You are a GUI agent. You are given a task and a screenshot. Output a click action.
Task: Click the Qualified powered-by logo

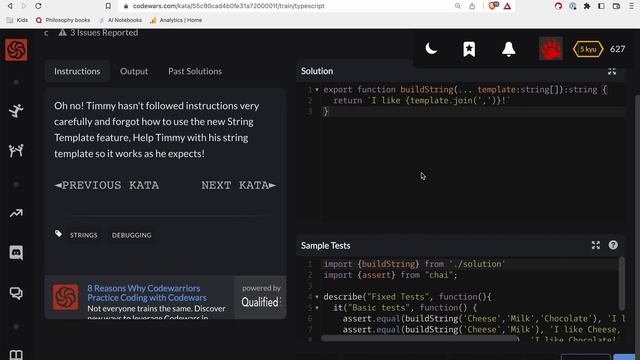click(261, 302)
